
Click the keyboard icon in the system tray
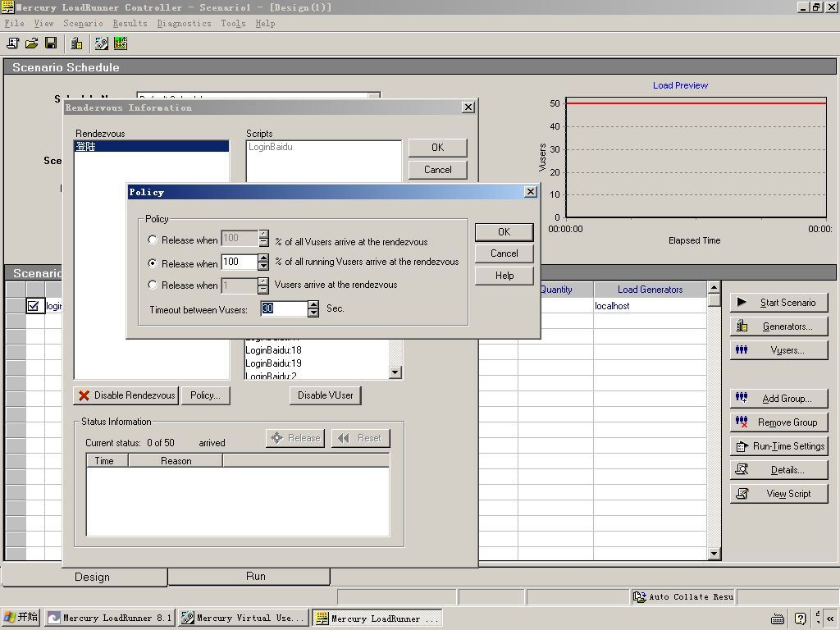(x=778, y=619)
